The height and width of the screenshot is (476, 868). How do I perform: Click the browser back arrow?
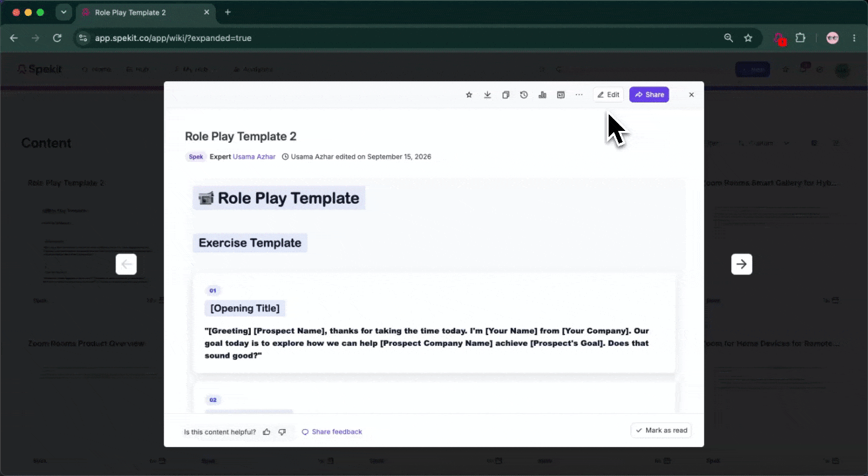[14, 38]
